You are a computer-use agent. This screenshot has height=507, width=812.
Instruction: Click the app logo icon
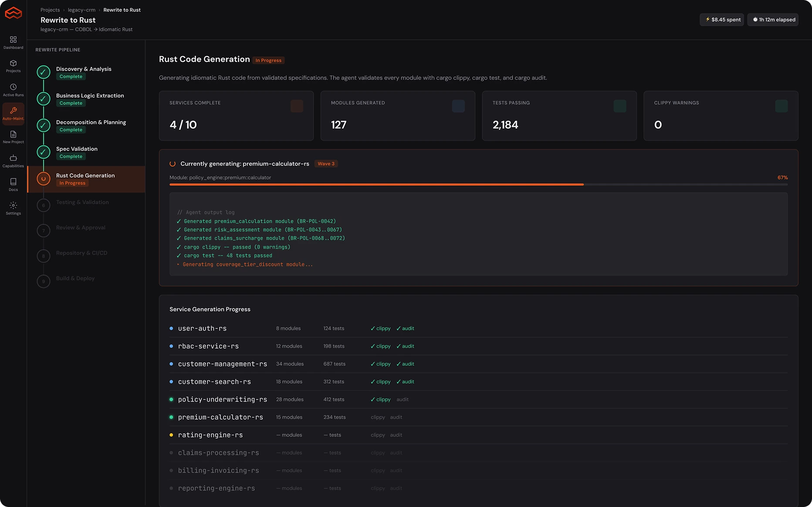coord(13,13)
